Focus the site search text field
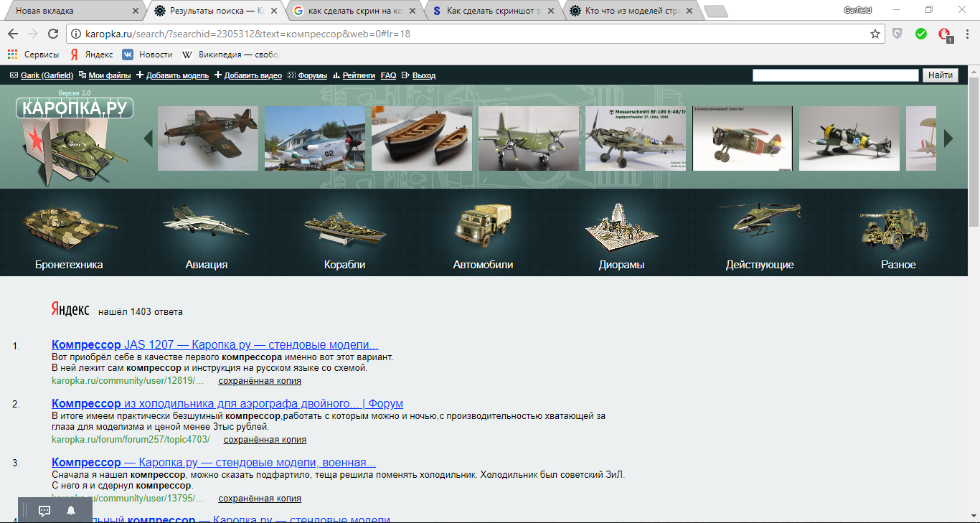 (x=835, y=75)
